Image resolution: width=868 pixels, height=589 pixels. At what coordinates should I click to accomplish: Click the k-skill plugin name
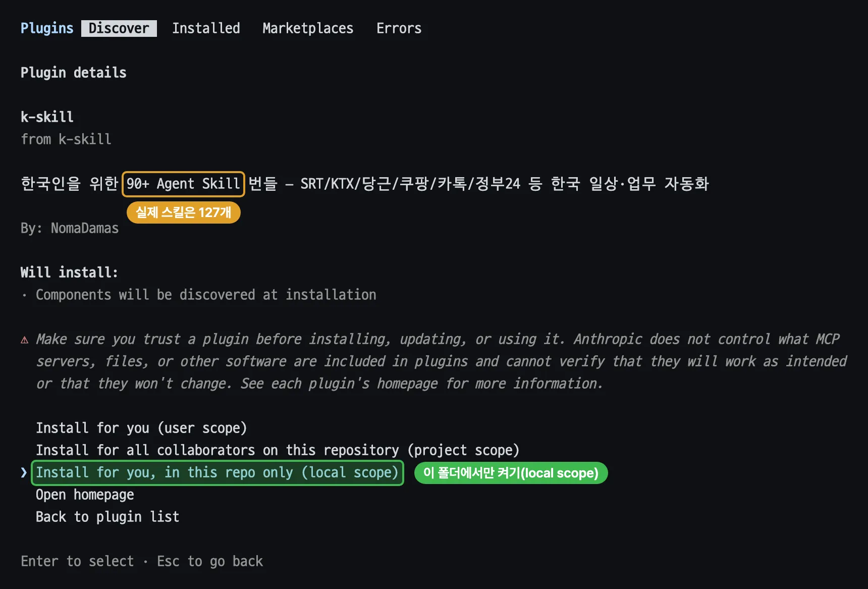pos(47,117)
